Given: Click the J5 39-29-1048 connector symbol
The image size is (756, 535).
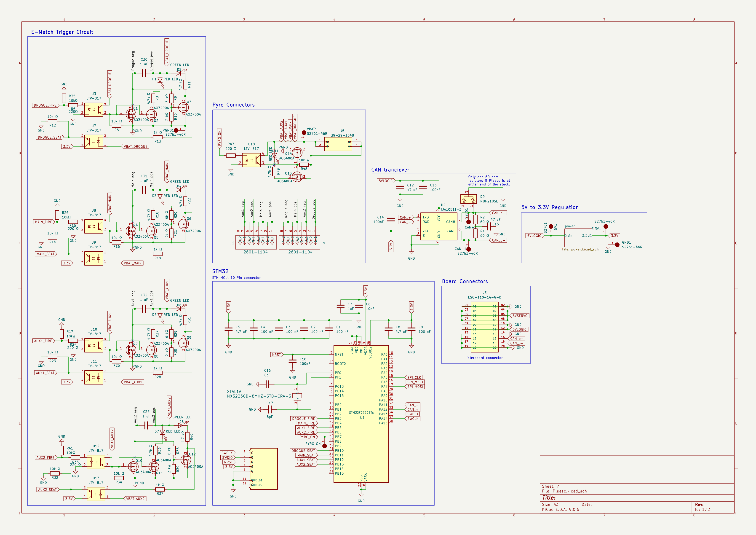Looking at the screenshot, I should tap(338, 144).
